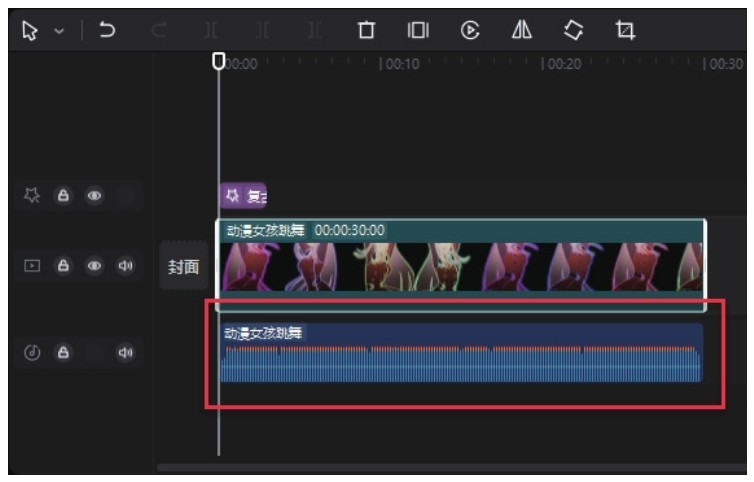Click the 00:10 mark on the ruler
This screenshot has height=482, width=754.
pos(400,64)
